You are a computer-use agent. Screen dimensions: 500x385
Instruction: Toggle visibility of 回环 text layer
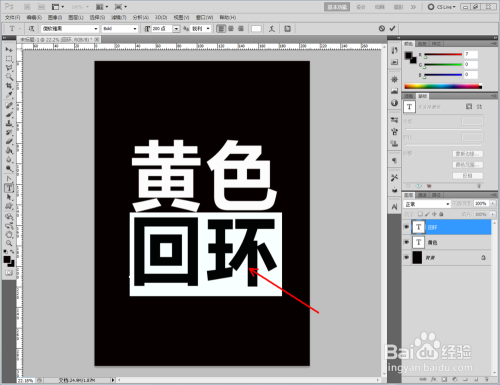click(x=406, y=227)
